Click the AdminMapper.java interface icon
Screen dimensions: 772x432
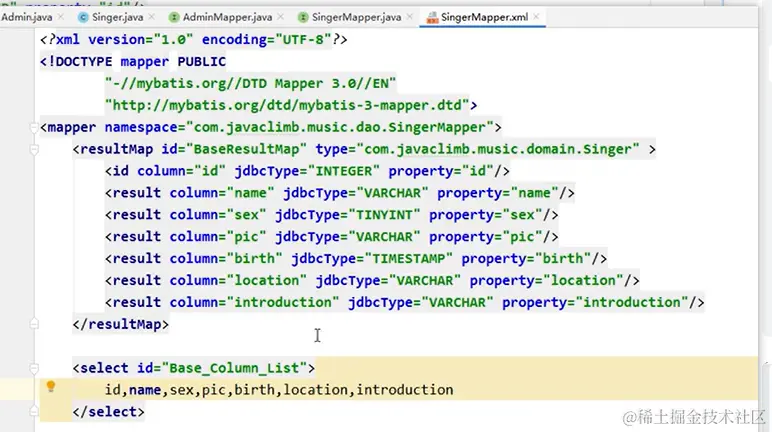173,17
